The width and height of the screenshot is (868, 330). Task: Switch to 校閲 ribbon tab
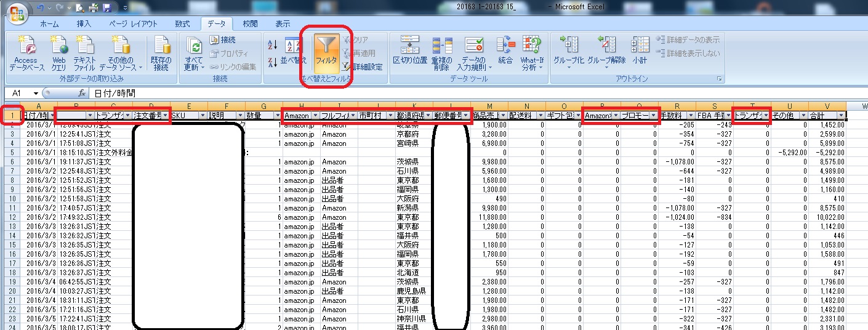[251, 24]
